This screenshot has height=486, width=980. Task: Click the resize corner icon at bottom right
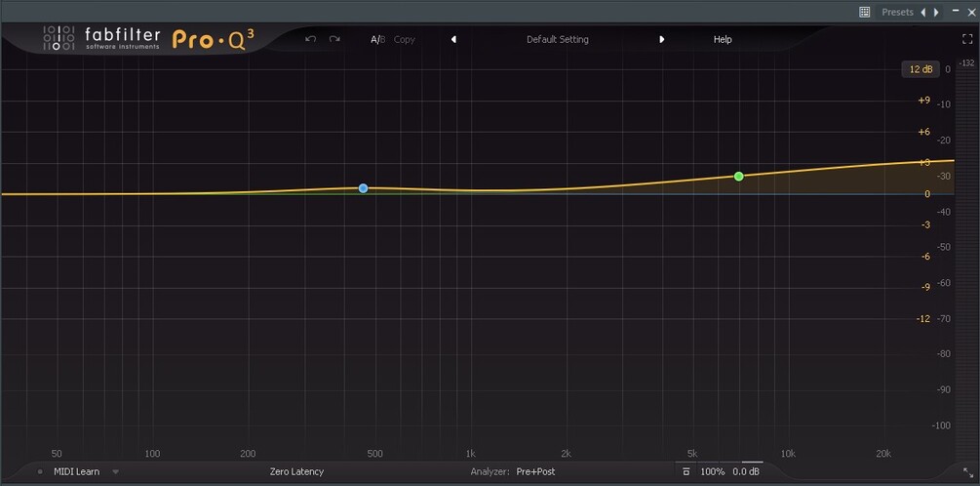tap(968, 472)
